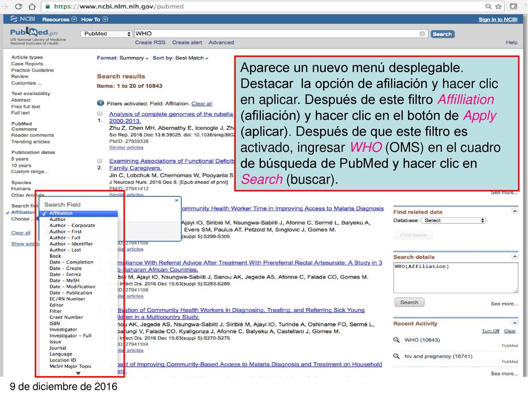Turn Off recent activity
The height and width of the screenshot is (399, 532).
pyautogui.click(x=490, y=331)
